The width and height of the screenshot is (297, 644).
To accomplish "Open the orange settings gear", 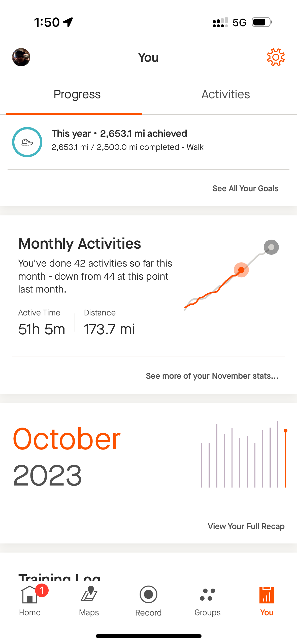I will [276, 57].
